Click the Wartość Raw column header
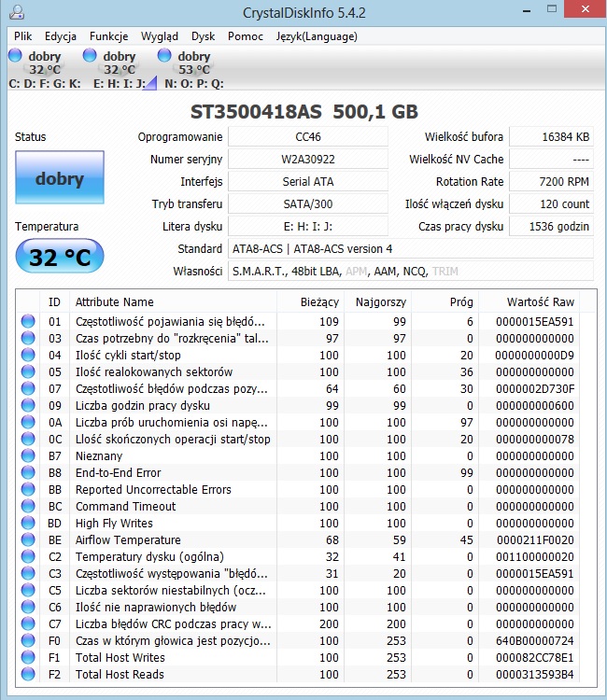This screenshot has width=607, height=700. click(529, 301)
